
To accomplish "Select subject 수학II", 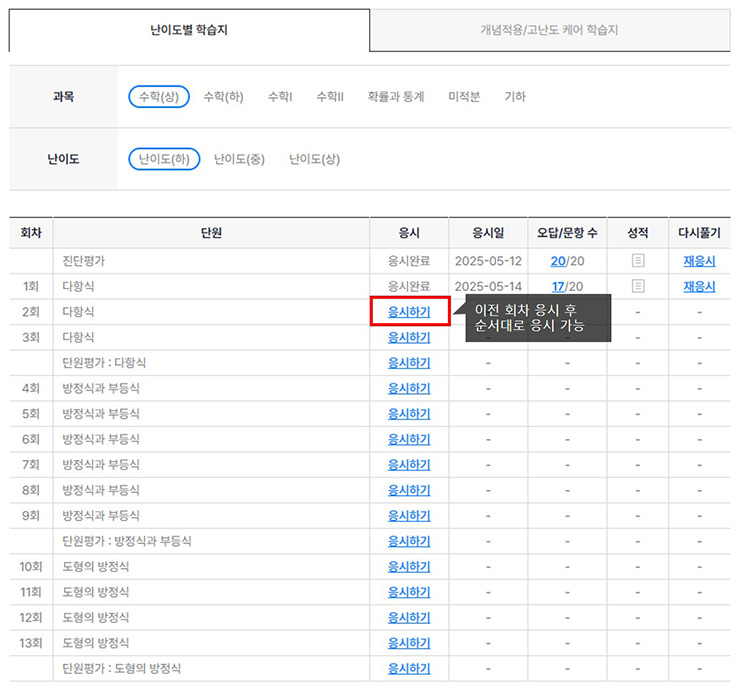I will [x=330, y=97].
